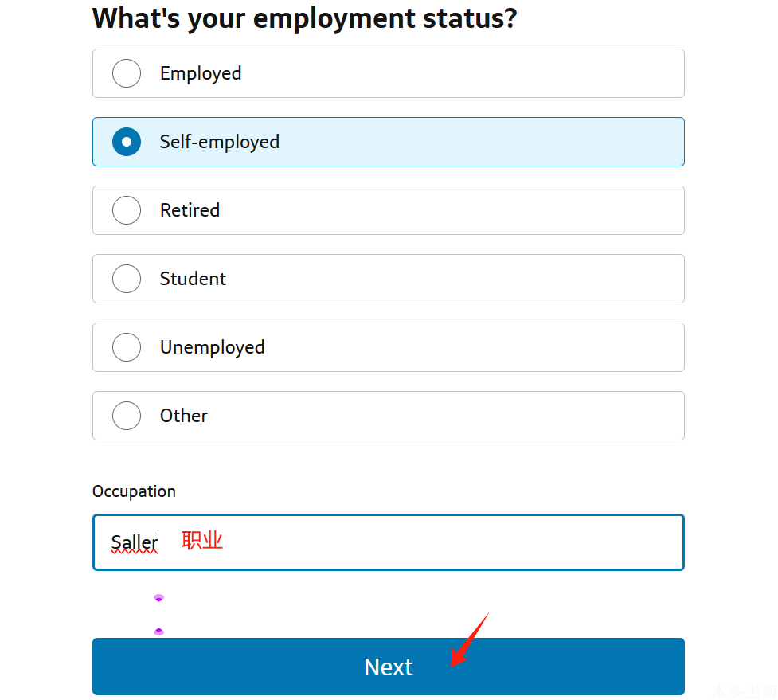Click the red Chinese annotation text
The width and height of the screenshot is (778, 700).
pyautogui.click(x=202, y=541)
